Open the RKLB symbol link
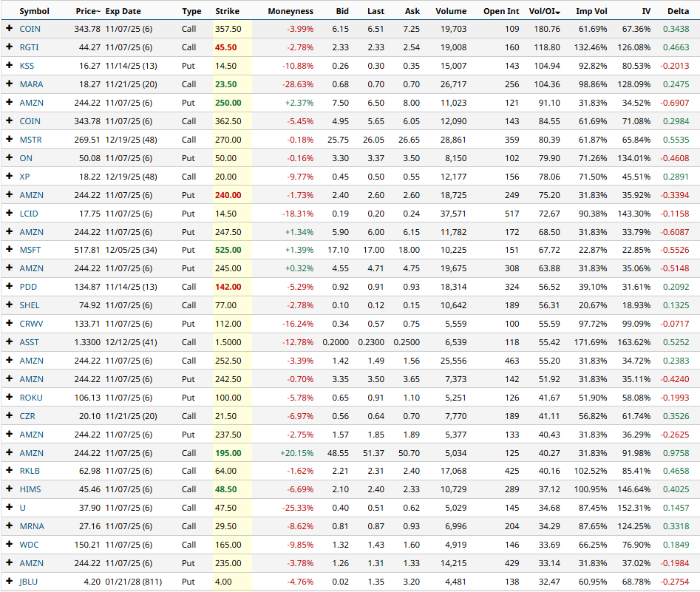The width and height of the screenshot is (700, 592). point(30,471)
